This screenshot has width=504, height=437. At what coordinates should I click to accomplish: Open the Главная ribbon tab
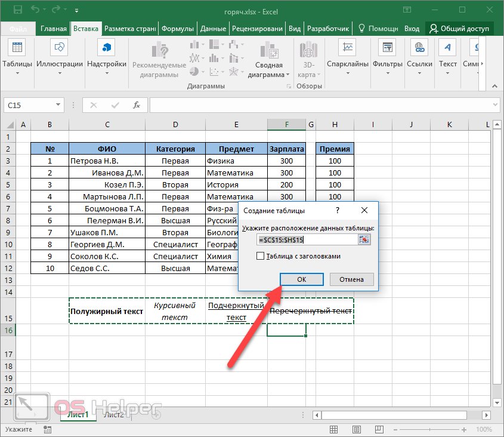pos(54,28)
